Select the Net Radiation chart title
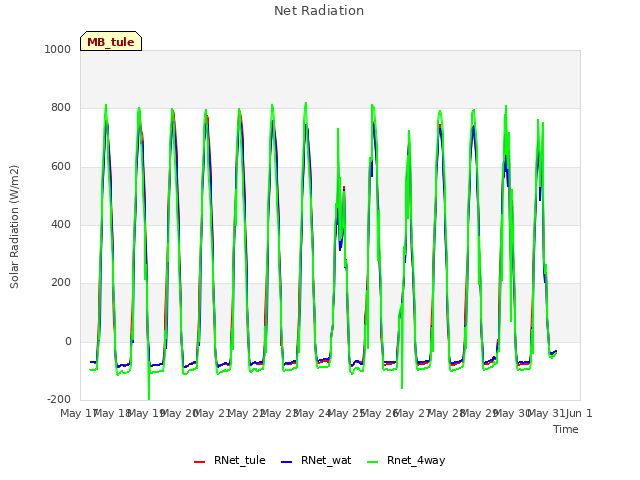The image size is (640, 480). click(x=319, y=11)
